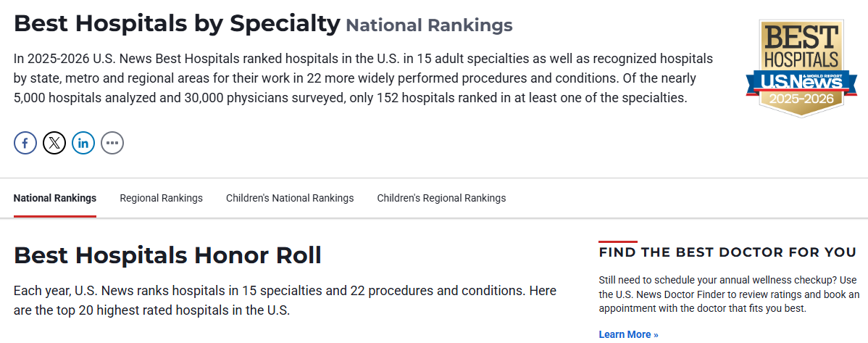This screenshot has height=343, width=868.
Task: Share the page via LinkedIn icon
Action: point(83,143)
